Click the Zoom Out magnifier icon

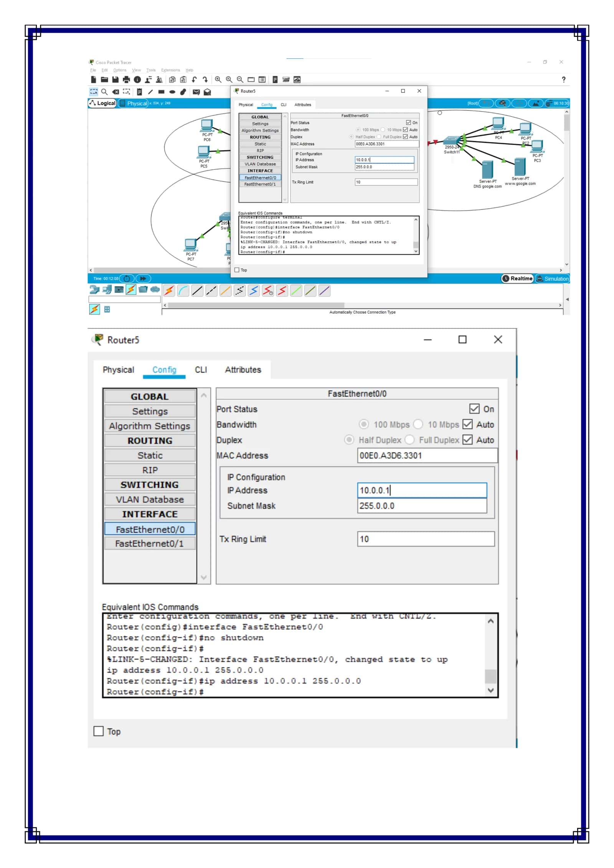click(240, 79)
